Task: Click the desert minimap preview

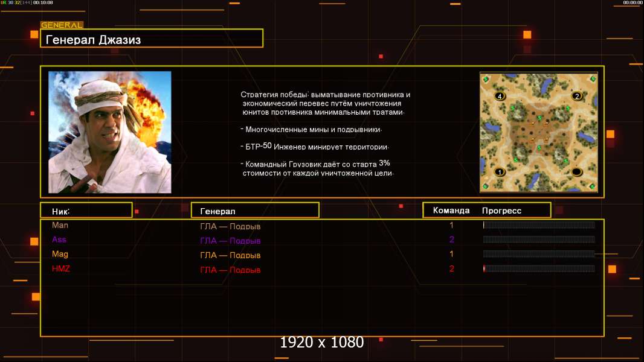Action: 539,132
